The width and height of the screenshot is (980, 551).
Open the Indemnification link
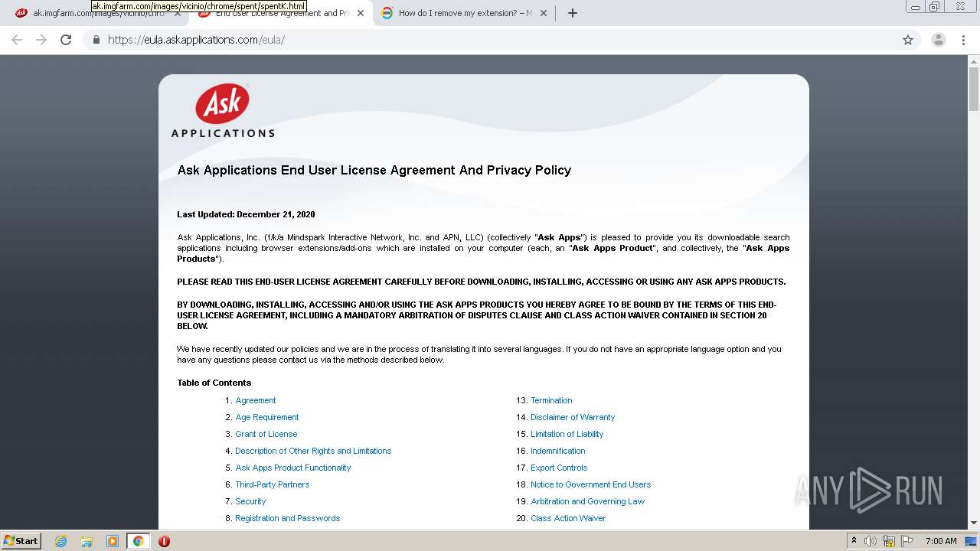(558, 451)
